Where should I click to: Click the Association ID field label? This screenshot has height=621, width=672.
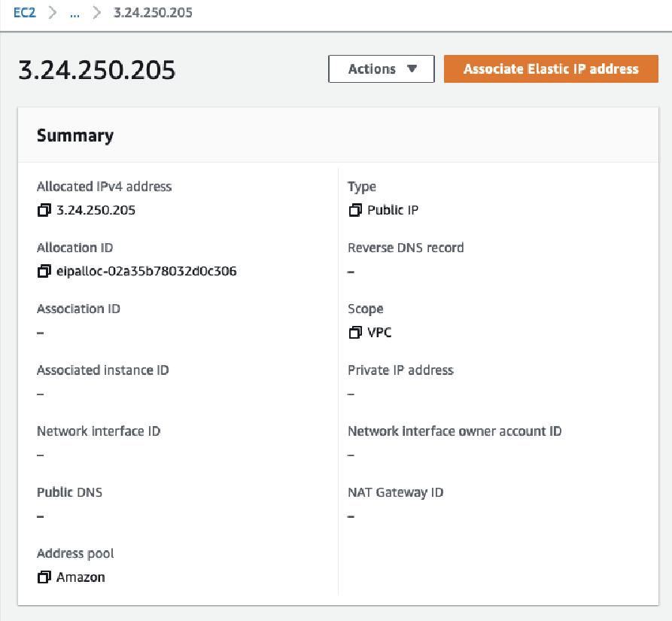pos(78,309)
